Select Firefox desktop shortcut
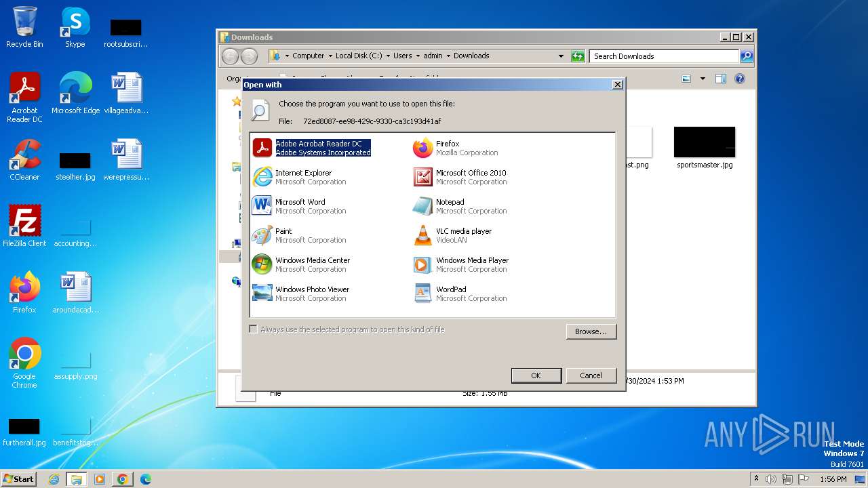The width and height of the screenshot is (868, 488). coord(24,293)
